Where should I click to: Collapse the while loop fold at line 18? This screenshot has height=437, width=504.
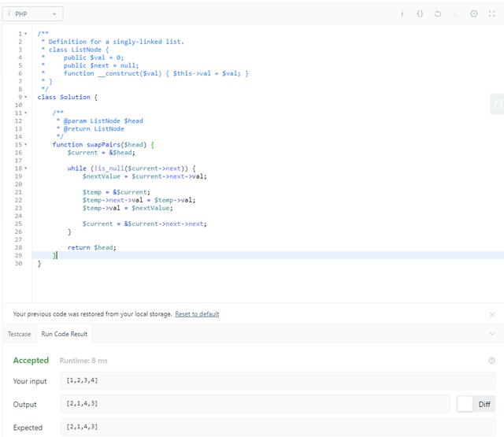(x=26, y=169)
